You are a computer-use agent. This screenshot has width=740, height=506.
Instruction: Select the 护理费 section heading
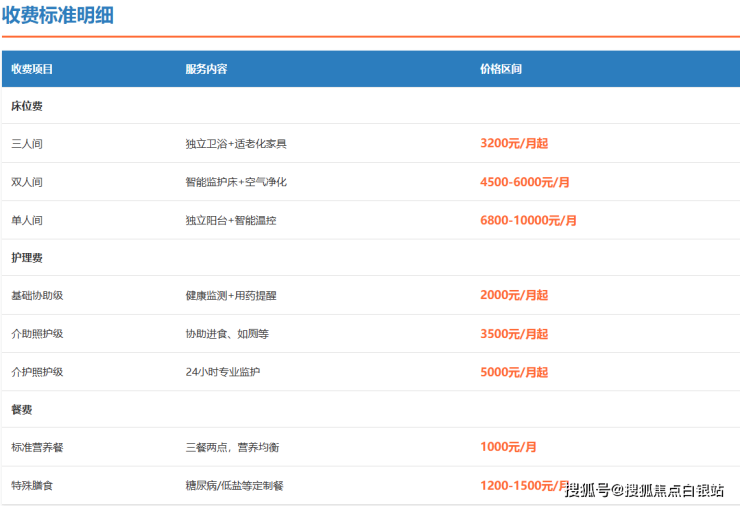point(27,258)
